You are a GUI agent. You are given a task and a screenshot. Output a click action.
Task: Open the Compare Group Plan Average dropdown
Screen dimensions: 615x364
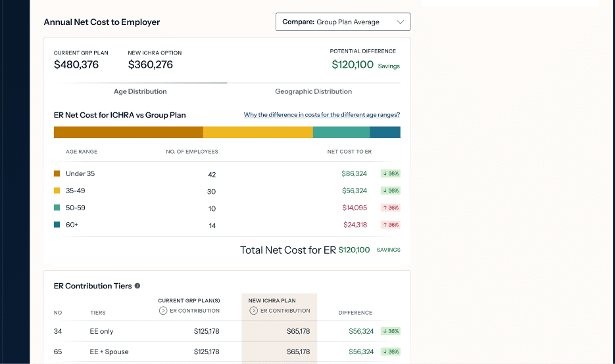tap(343, 22)
